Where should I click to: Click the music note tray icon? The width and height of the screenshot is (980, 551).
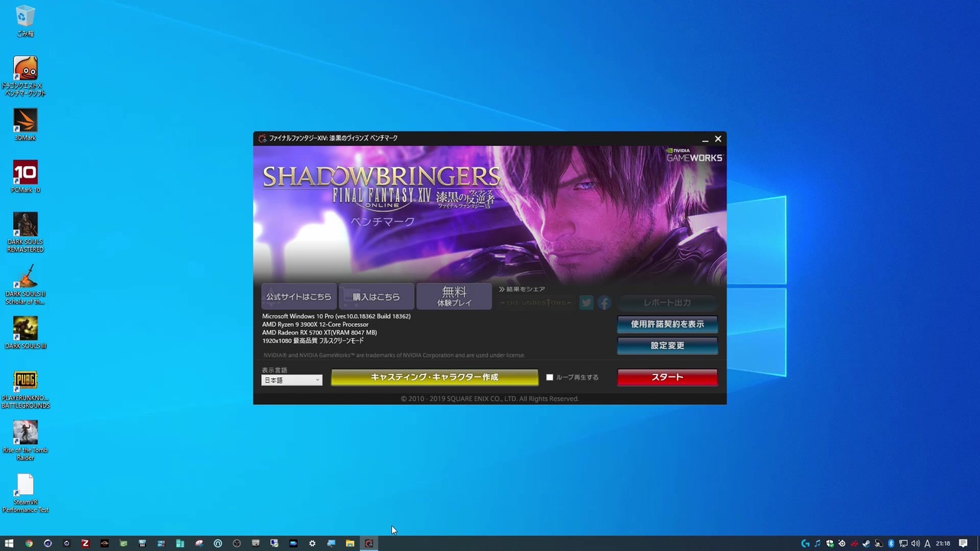pos(817,543)
